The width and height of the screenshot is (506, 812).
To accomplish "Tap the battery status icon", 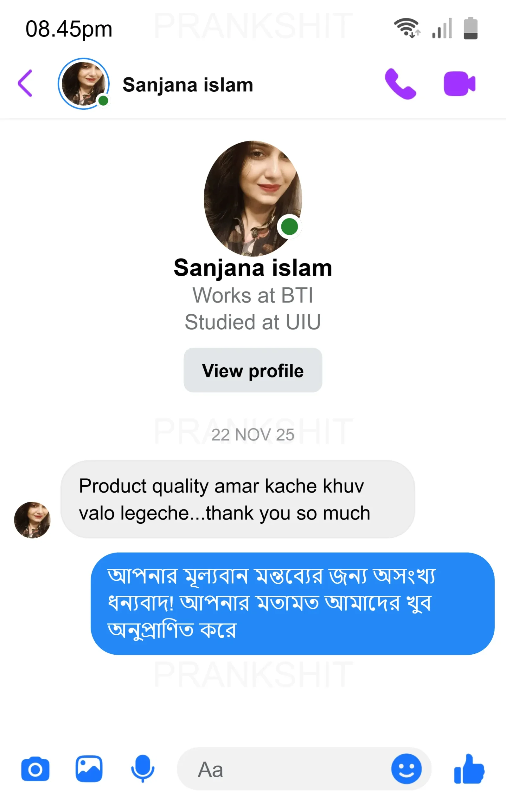I will click(x=471, y=28).
